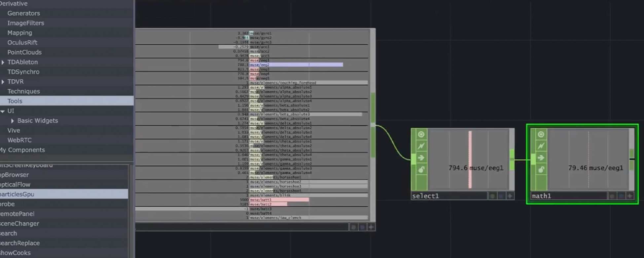
Task: Expand the TDVR tree item
Action: coord(3,82)
